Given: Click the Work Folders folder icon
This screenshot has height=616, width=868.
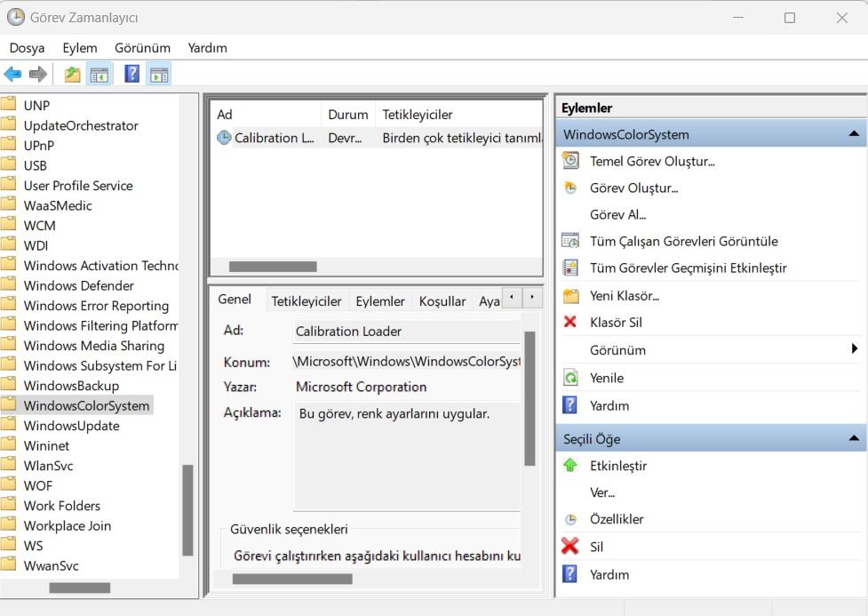Looking at the screenshot, I should click(x=8, y=505).
